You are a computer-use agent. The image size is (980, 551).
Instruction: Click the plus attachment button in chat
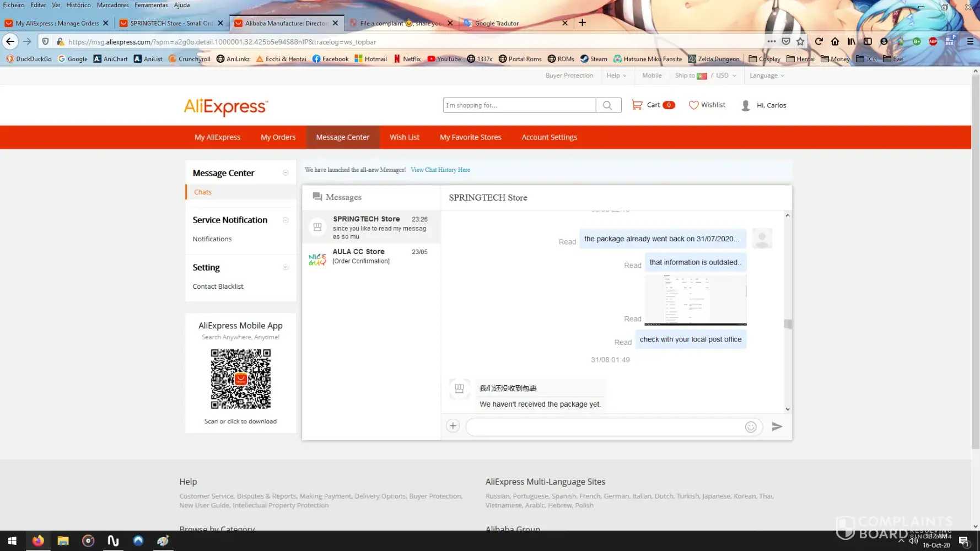(x=453, y=426)
